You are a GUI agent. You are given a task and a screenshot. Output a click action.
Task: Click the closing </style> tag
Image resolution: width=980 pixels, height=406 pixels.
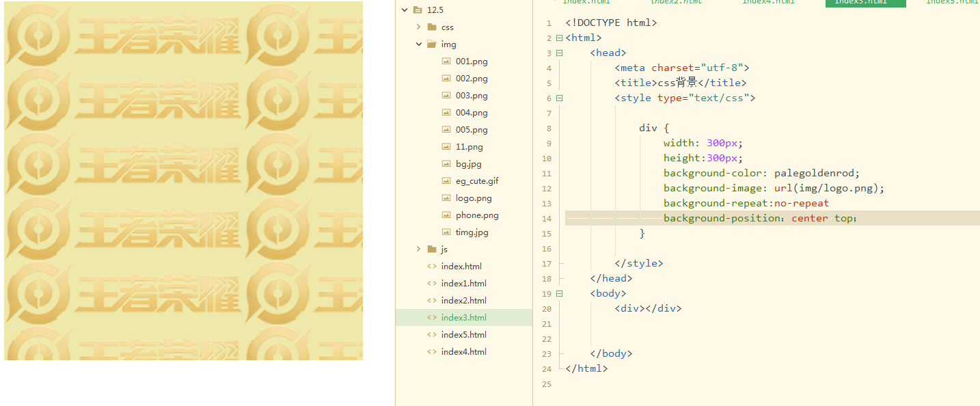coord(639,264)
